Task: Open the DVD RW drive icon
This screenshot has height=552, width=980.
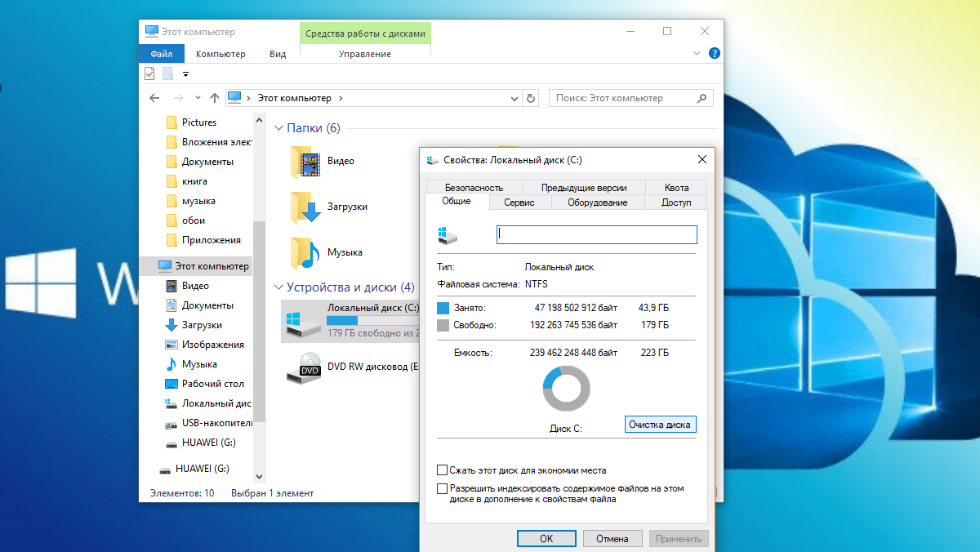Action: pyautogui.click(x=306, y=367)
